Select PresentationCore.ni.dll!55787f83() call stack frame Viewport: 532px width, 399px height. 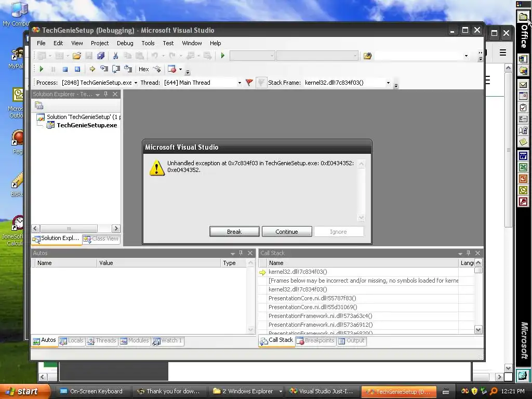(312, 298)
